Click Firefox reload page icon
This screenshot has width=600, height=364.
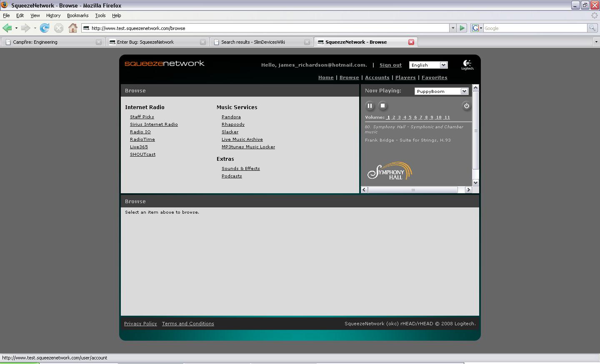coord(45,28)
